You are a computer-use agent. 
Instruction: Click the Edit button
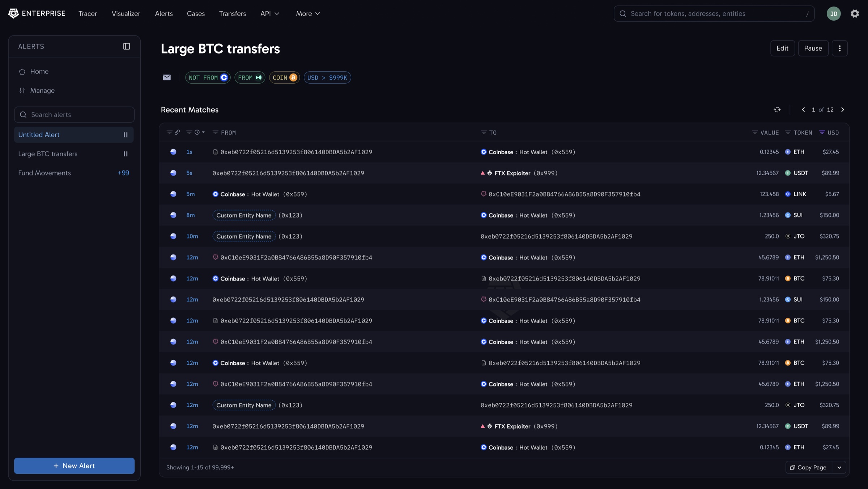[782, 48]
